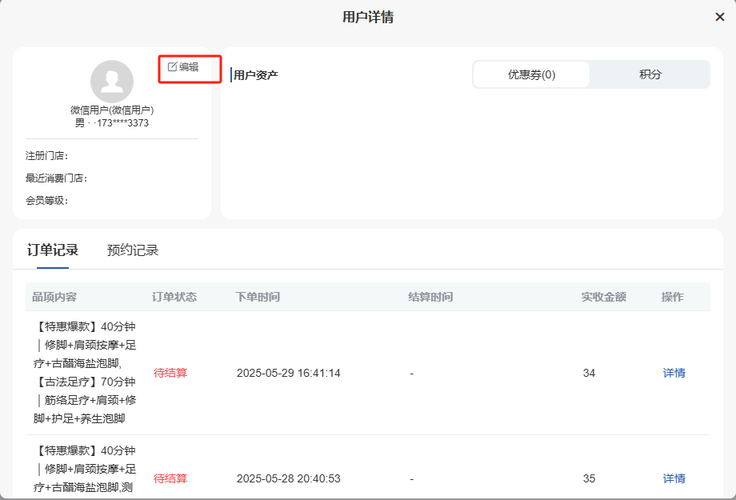Click the 实收金额 column header
The height and width of the screenshot is (500, 736).
tap(604, 297)
